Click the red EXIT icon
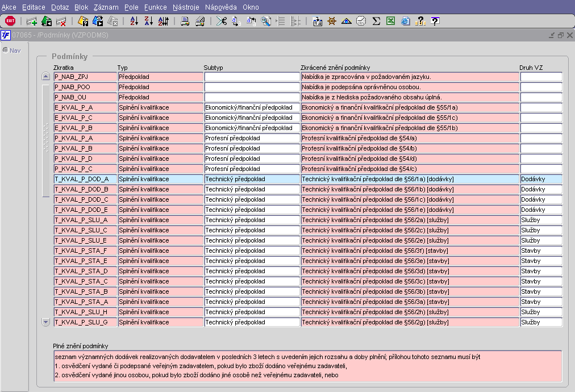The image size is (575, 392). tap(10, 21)
